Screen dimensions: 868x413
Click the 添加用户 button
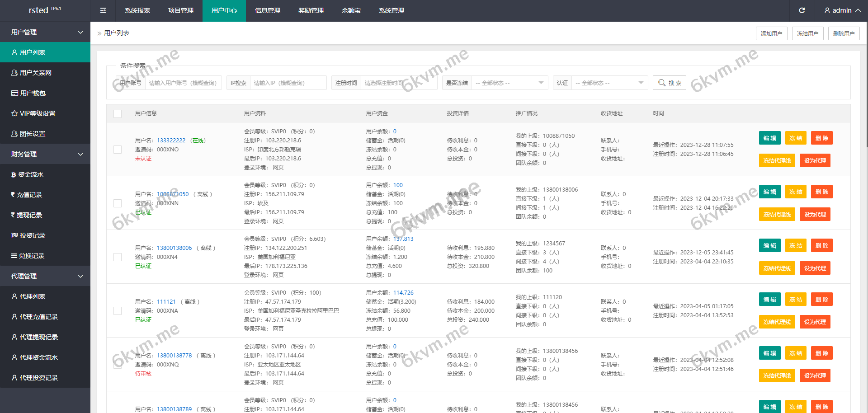click(x=771, y=33)
